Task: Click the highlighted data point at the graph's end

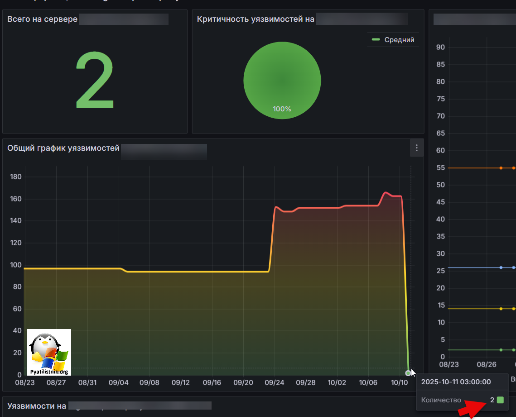Action: [x=408, y=373]
